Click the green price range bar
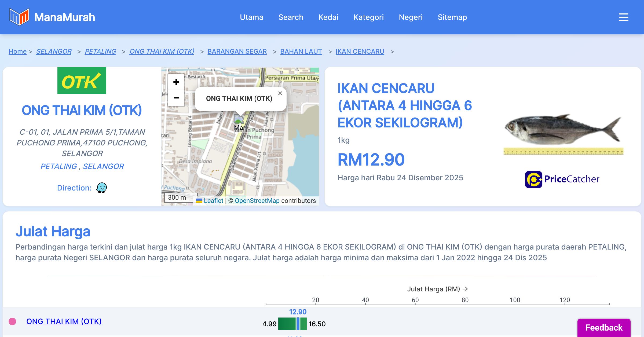Screen dimensions: 644x337 (x=287, y=324)
